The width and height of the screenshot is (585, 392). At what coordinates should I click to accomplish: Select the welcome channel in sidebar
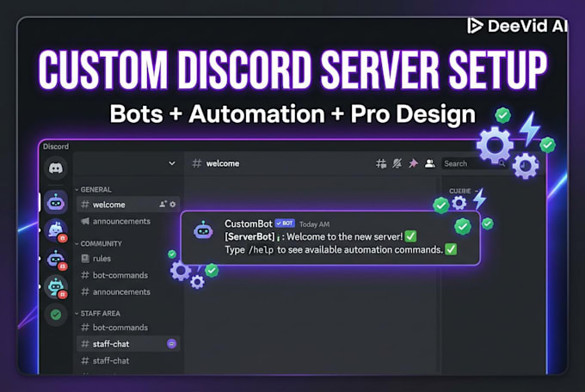coord(128,205)
